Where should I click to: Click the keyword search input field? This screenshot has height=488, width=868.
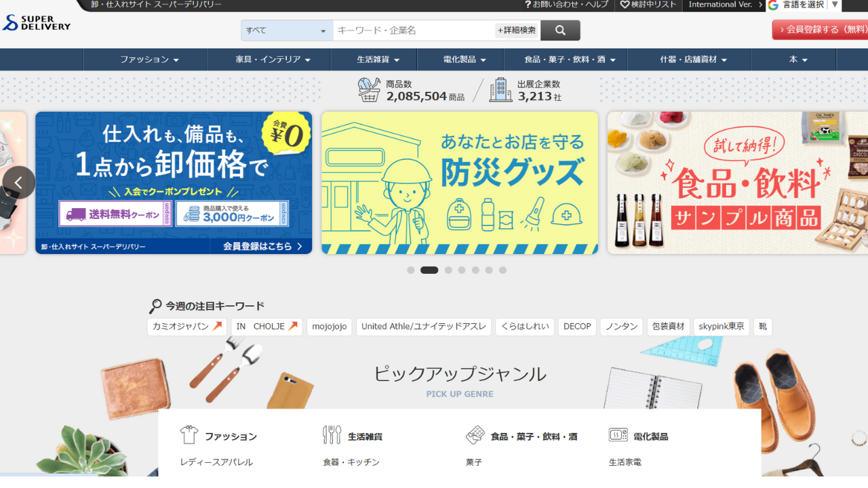pos(414,30)
